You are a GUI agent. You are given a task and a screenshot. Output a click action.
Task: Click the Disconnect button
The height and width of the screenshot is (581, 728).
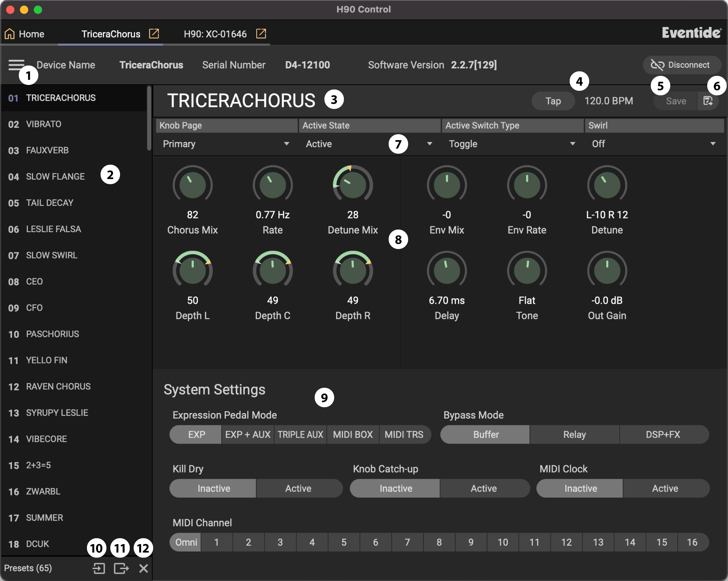pyautogui.click(x=681, y=65)
